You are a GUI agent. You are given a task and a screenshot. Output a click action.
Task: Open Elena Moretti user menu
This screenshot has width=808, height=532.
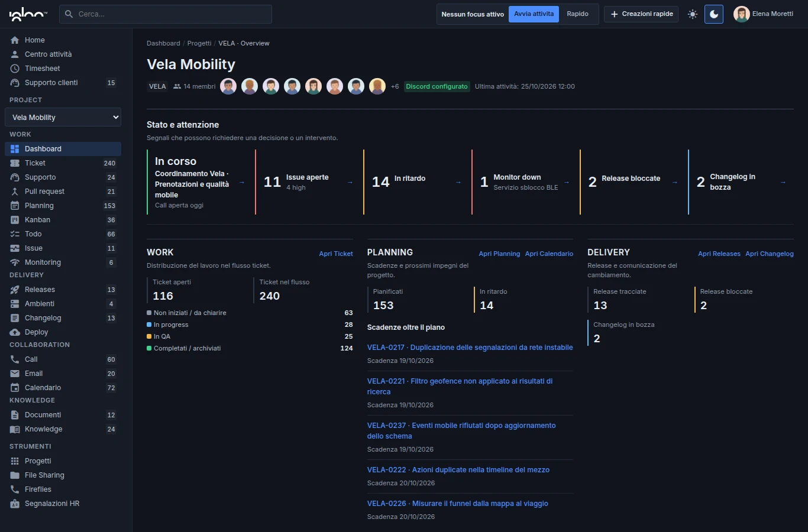click(x=763, y=14)
